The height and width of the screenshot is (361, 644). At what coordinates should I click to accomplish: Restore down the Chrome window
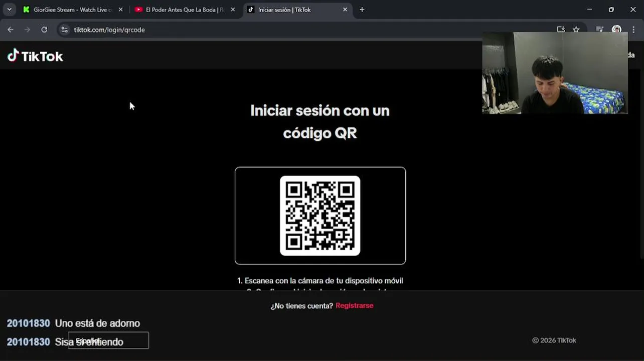(x=611, y=10)
